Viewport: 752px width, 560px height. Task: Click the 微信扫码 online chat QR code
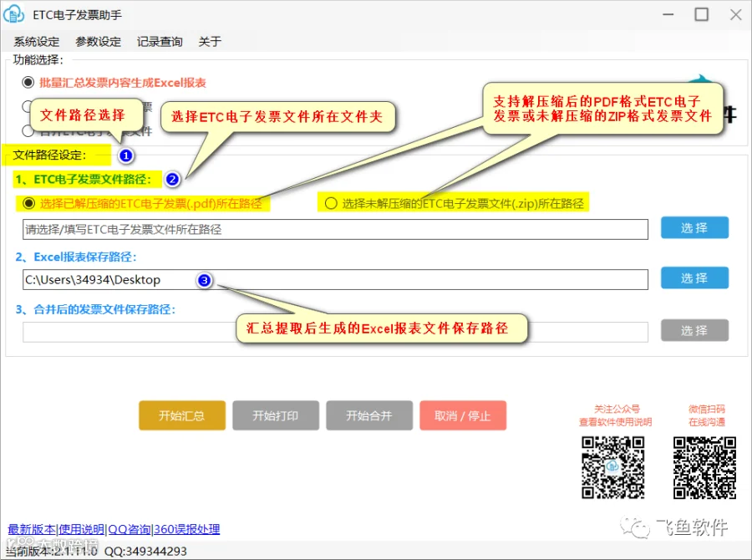pos(704,467)
